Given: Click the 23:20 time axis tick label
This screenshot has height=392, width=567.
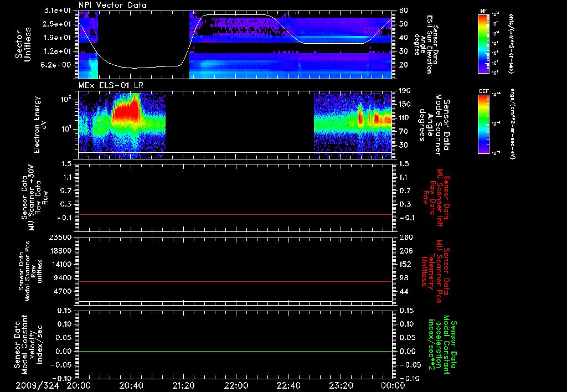Looking at the screenshot, I should point(341,386).
